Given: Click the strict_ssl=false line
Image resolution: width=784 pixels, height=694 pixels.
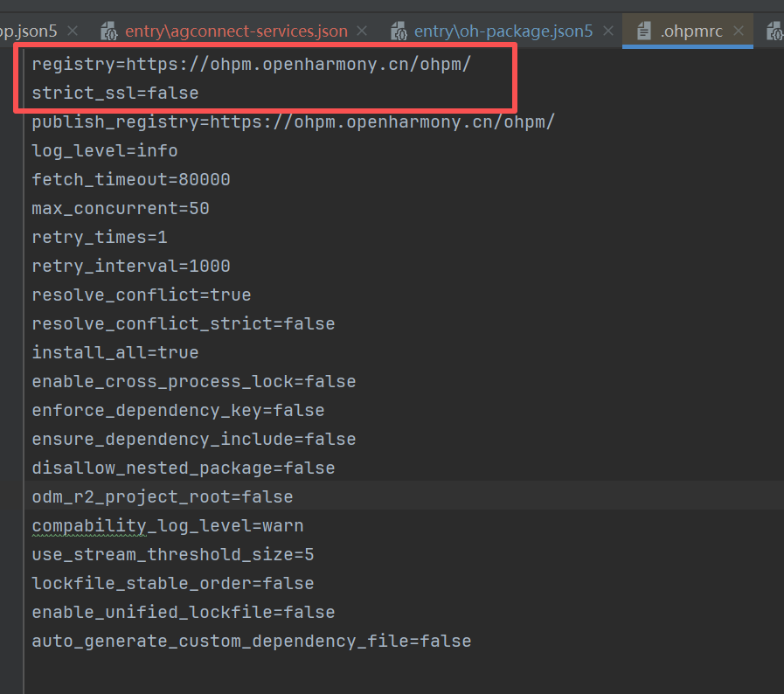Looking at the screenshot, I should coord(115,93).
